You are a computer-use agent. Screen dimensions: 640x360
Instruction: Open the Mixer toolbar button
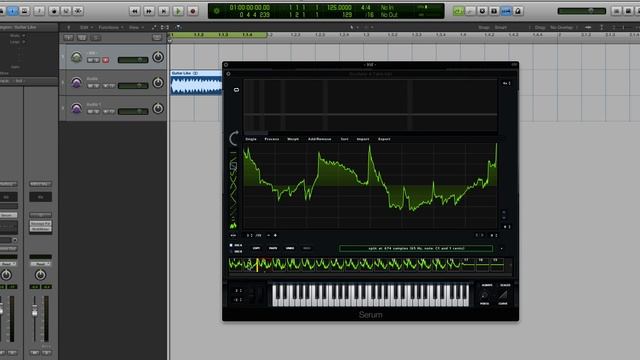tap(66, 11)
